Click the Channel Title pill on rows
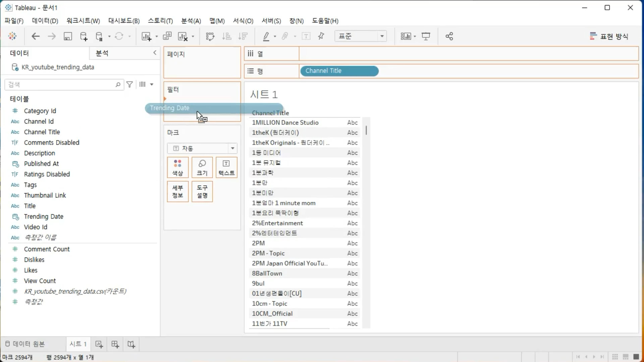This screenshot has height=362, width=644. click(x=339, y=71)
